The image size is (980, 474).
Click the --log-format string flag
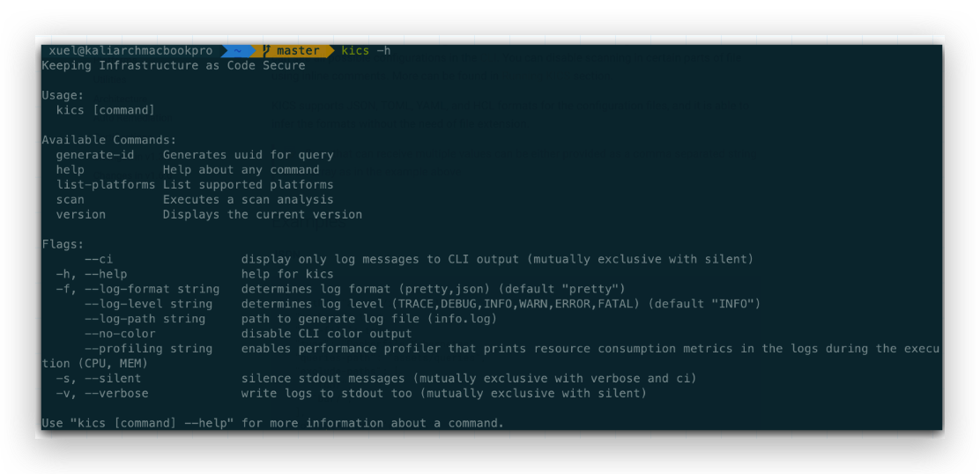[x=137, y=289]
